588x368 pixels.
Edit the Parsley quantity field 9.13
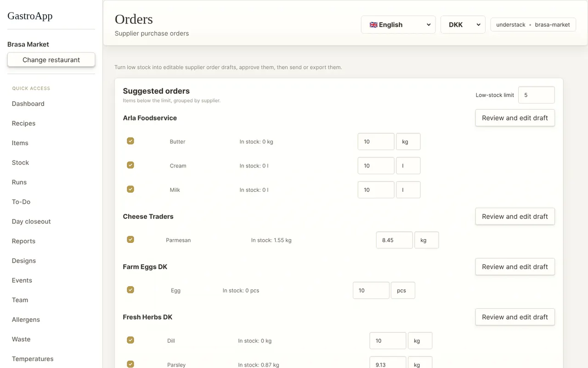click(x=388, y=362)
